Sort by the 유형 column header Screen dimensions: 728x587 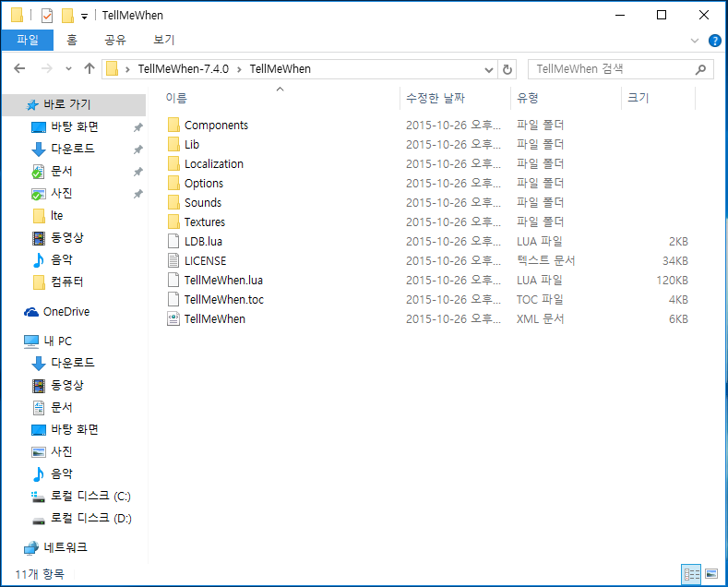[x=528, y=98]
